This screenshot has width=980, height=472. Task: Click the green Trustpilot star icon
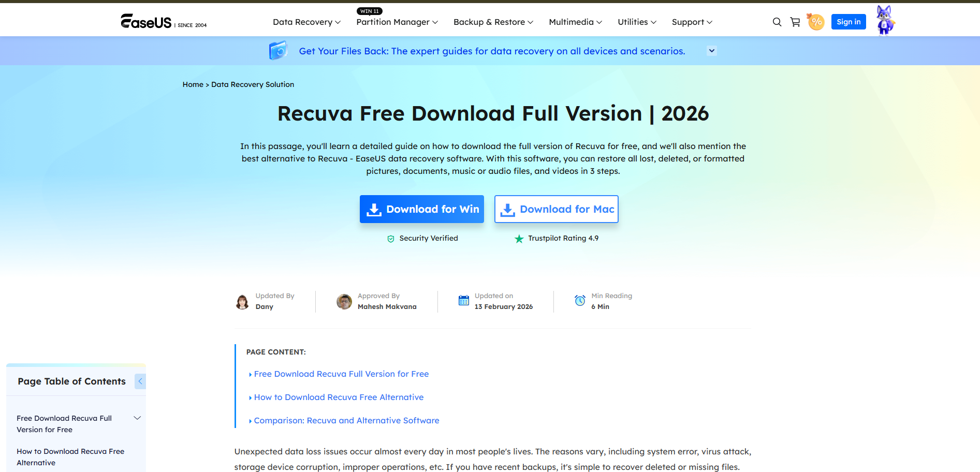coord(519,239)
